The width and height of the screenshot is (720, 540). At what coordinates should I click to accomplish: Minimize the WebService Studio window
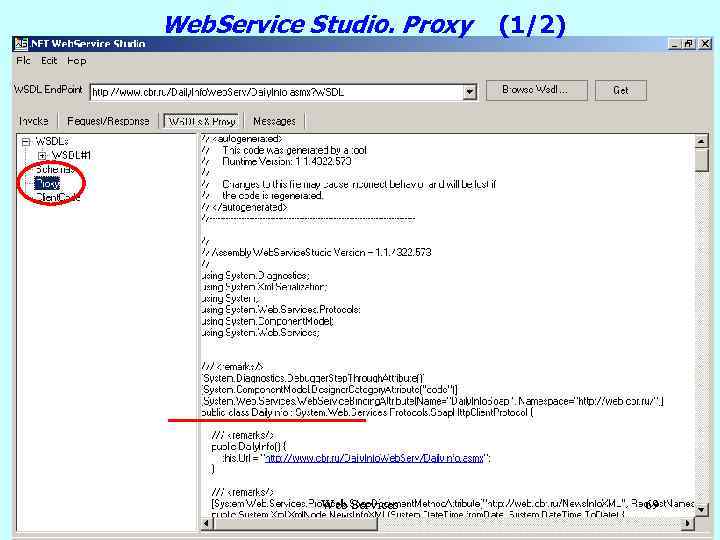point(675,44)
